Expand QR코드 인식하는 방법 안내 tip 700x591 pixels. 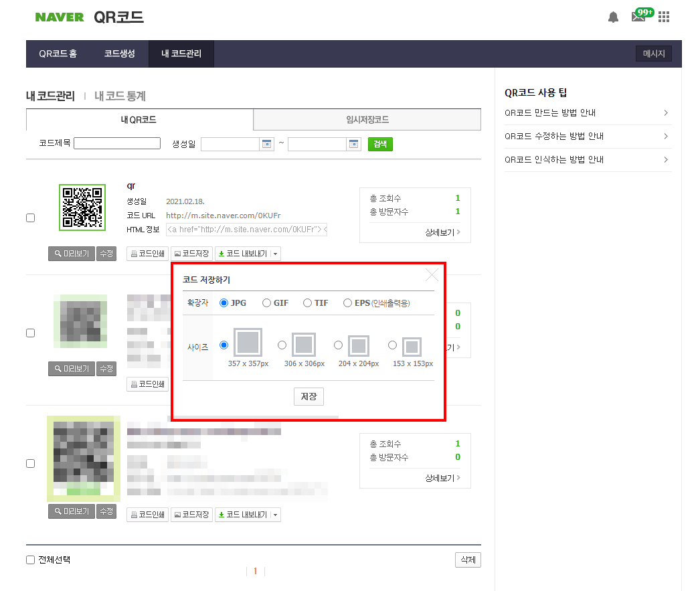588,160
